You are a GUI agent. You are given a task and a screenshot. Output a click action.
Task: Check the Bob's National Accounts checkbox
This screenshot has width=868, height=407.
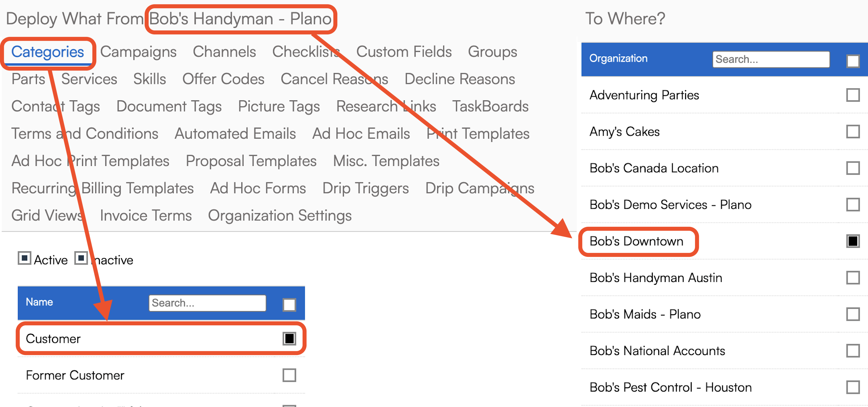[x=853, y=351]
